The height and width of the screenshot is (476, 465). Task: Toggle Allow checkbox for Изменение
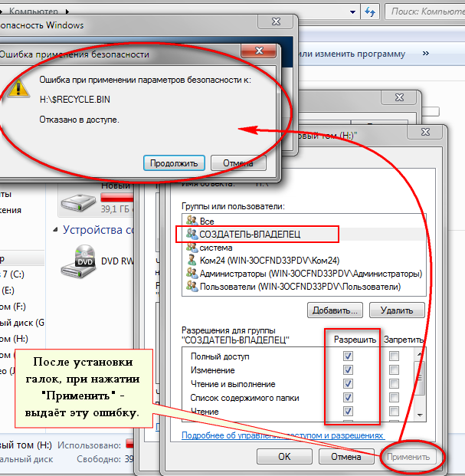pyautogui.click(x=348, y=369)
